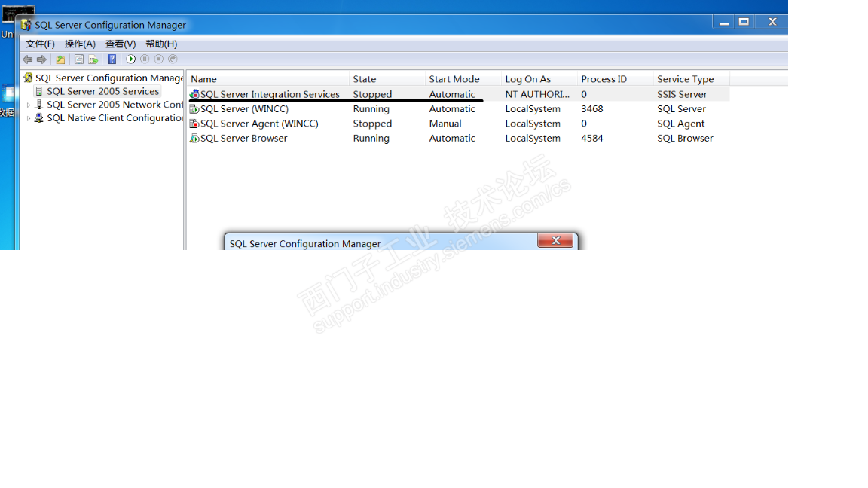868x488 pixels.
Task: Click the SSIS Server service type cell
Action: point(682,95)
